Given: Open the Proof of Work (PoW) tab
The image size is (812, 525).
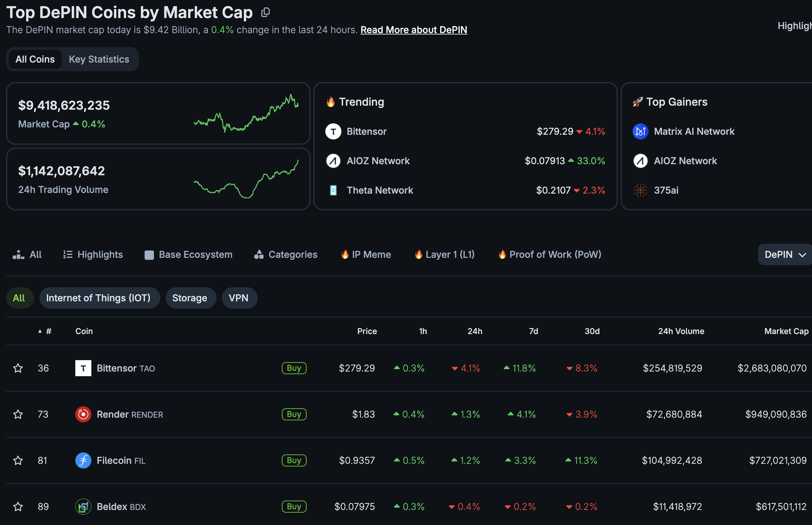Looking at the screenshot, I should 549,254.
